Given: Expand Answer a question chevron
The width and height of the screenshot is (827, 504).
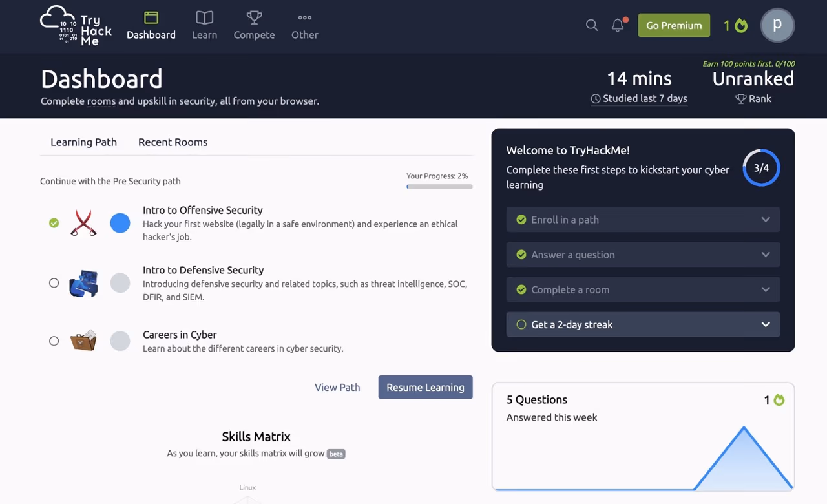Looking at the screenshot, I should tap(766, 255).
